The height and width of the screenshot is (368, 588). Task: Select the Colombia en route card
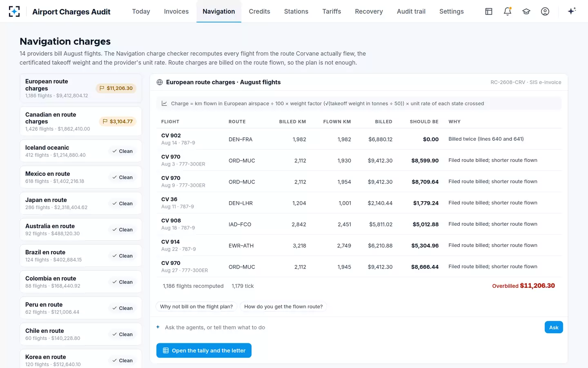[81, 282]
